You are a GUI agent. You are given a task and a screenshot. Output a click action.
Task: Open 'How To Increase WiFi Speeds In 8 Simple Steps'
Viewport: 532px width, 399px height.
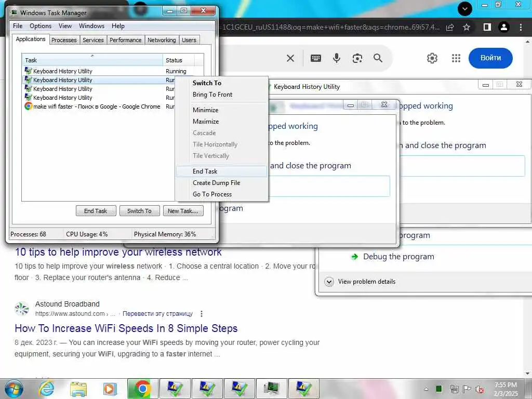[x=126, y=328]
